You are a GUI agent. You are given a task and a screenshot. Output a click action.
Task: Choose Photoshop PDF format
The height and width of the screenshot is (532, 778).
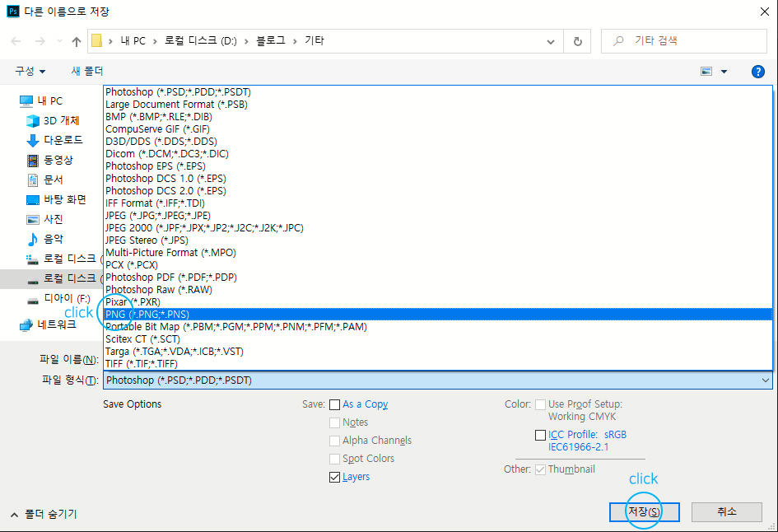[x=438, y=277]
